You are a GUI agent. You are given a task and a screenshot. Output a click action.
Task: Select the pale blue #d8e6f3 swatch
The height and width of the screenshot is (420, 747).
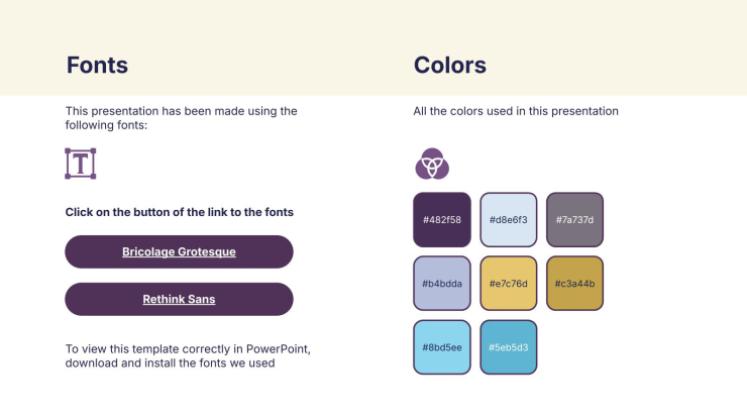[x=508, y=220]
